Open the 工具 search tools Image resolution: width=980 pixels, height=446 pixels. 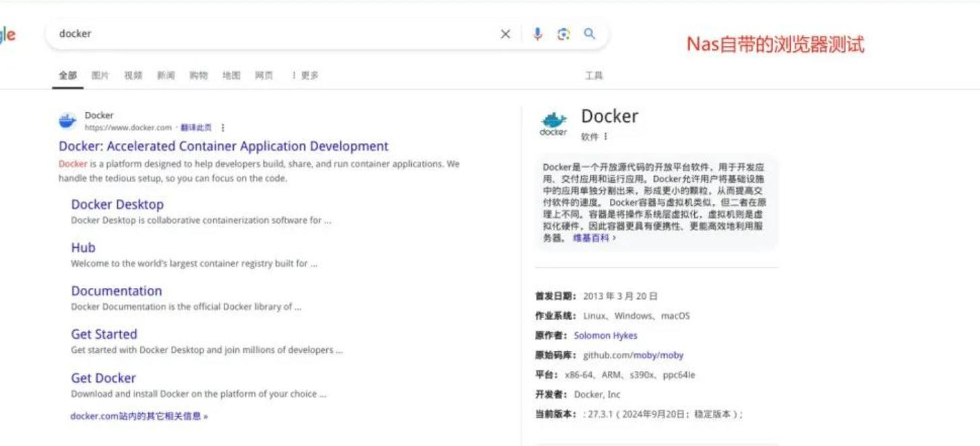tap(594, 76)
